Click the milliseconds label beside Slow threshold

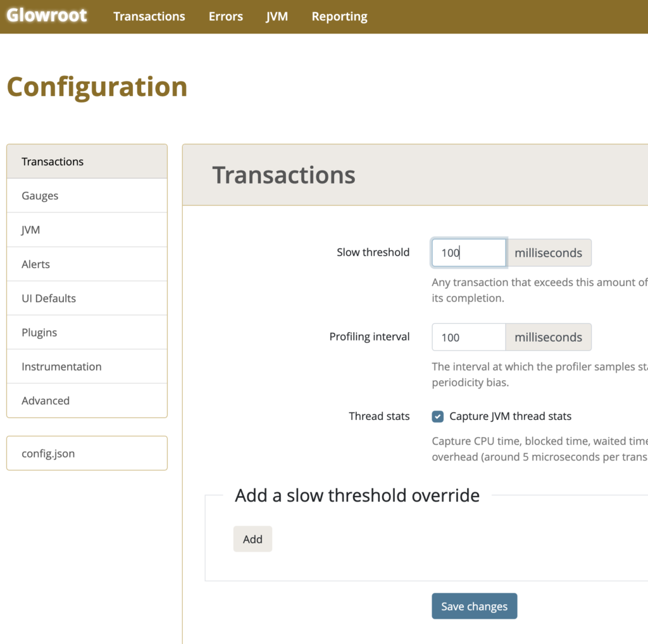(x=548, y=252)
